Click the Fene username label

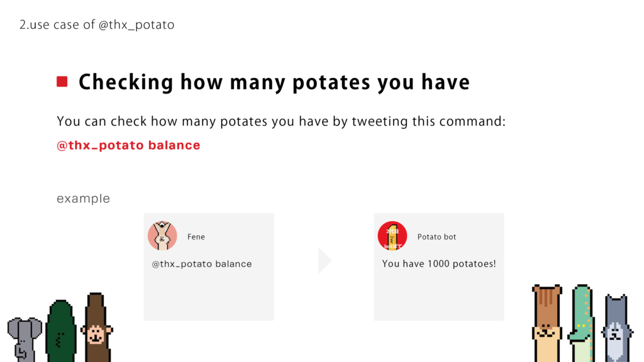(x=196, y=237)
